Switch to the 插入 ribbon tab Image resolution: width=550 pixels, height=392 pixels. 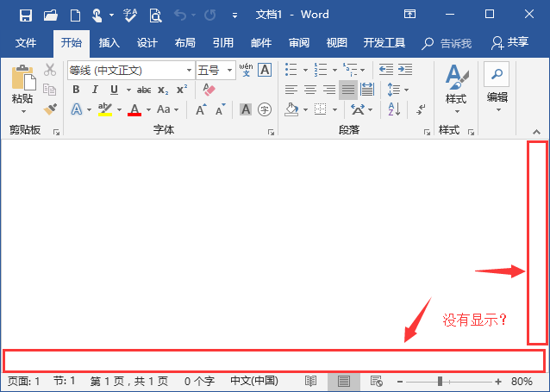pos(109,42)
